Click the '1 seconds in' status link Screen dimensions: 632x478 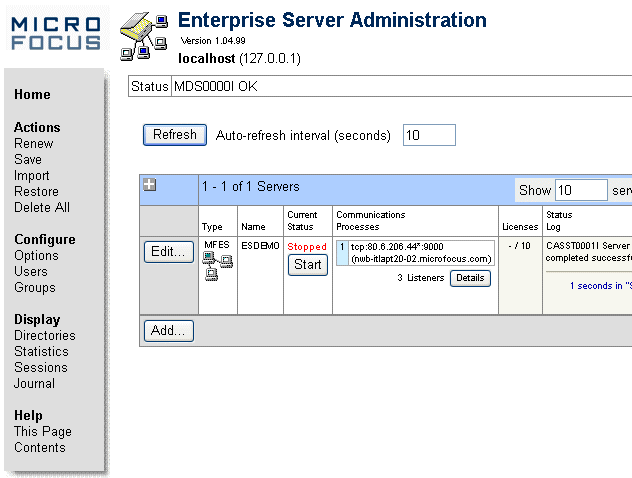601,286
